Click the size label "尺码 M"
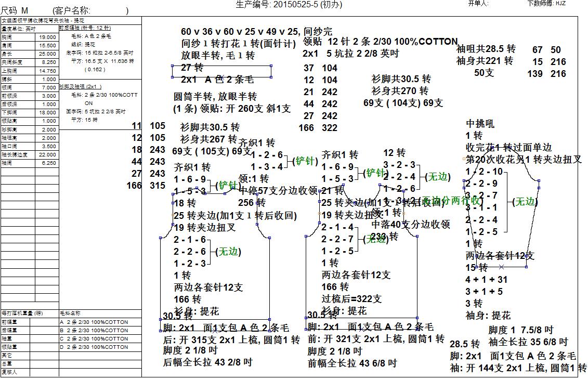Viewport: 588px width, 379px height. (x=14, y=10)
